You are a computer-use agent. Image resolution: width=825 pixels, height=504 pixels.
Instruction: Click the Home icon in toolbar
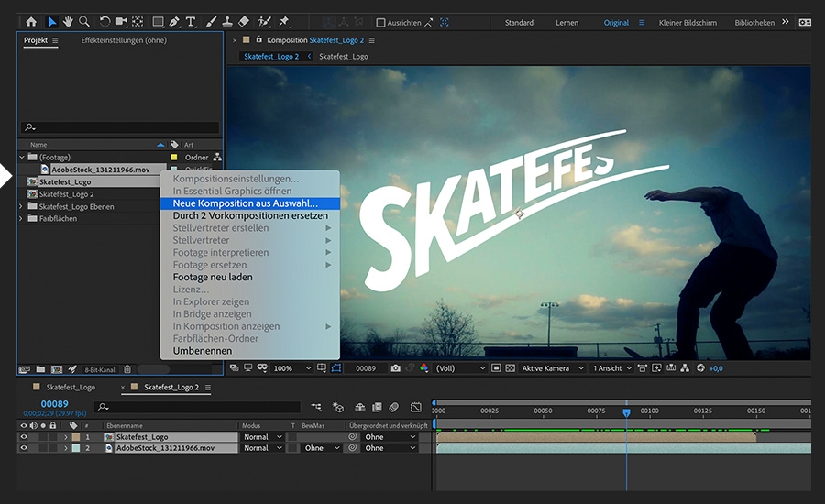pos(31,22)
